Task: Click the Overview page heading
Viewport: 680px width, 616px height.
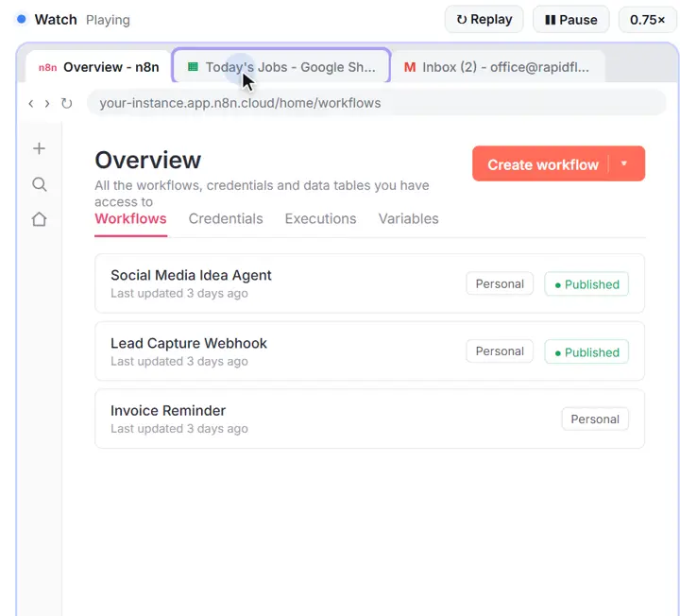Action: (x=148, y=160)
